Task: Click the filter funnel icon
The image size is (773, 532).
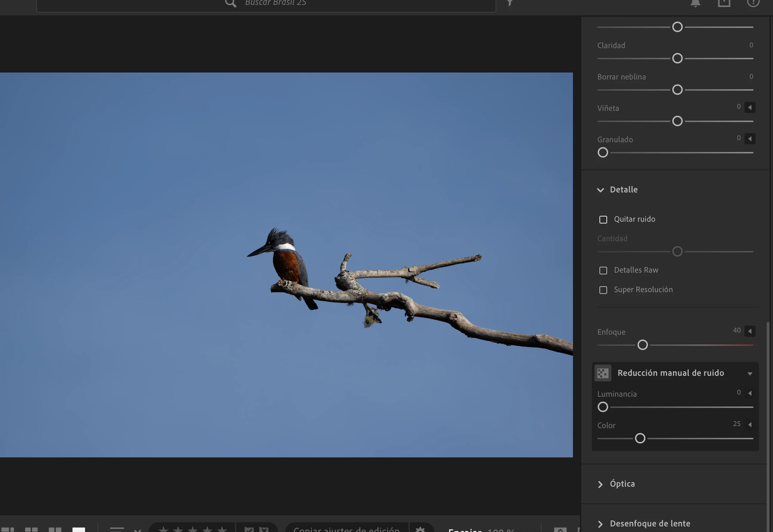Action: [x=510, y=3]
